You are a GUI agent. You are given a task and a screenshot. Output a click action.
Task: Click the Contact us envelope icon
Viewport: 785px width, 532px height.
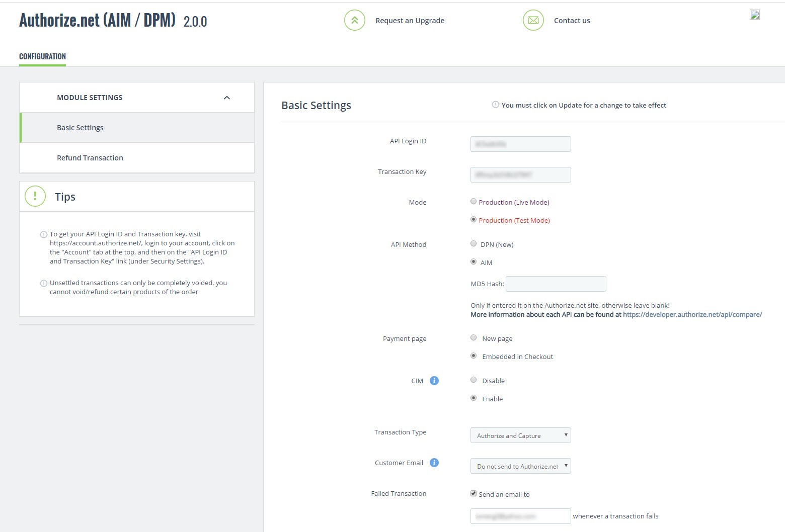[533, 20]
